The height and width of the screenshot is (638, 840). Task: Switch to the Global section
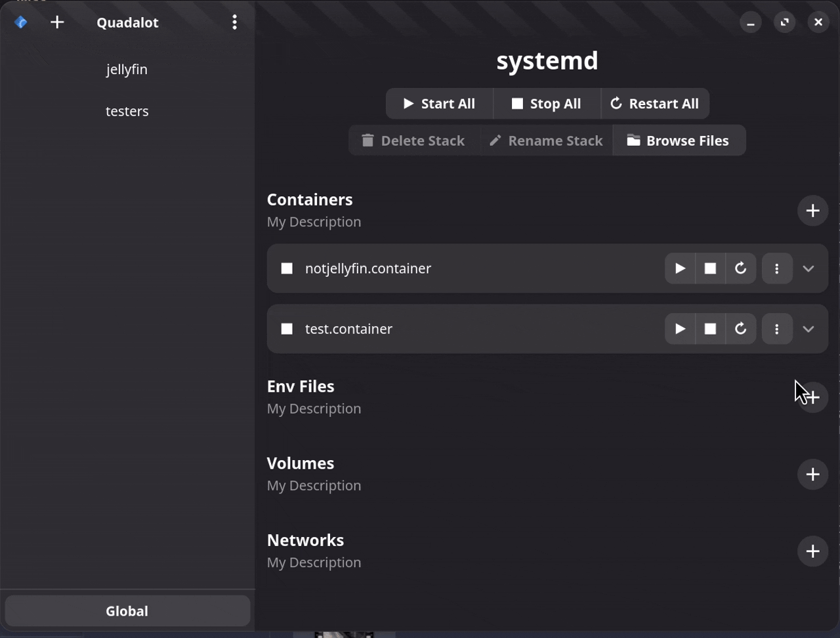click(127, 611)
